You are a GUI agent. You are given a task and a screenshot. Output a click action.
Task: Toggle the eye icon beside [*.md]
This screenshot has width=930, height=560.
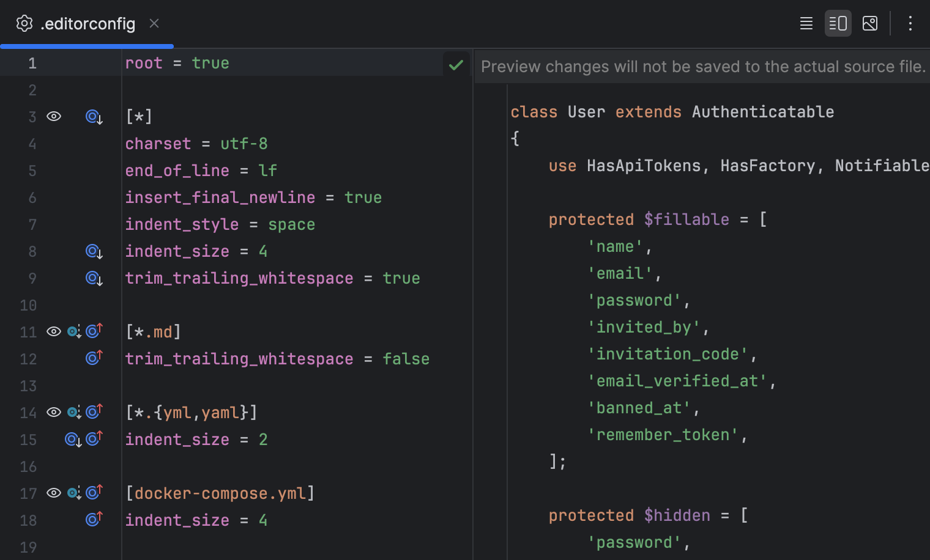[53, 331]
